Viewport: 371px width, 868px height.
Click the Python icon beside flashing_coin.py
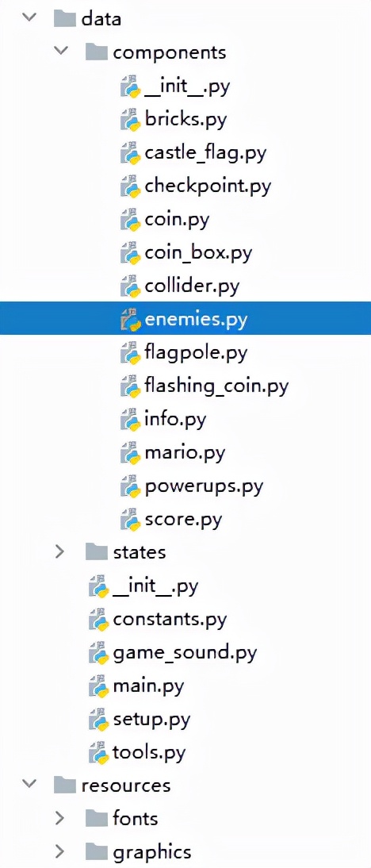click(x=129, y=386)
